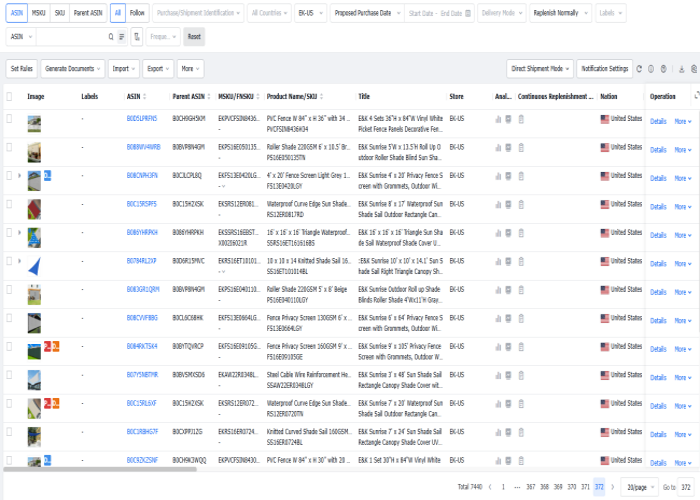
Task: Sort by the Parent ASIN column arrows
Action: tap(209, 96)
